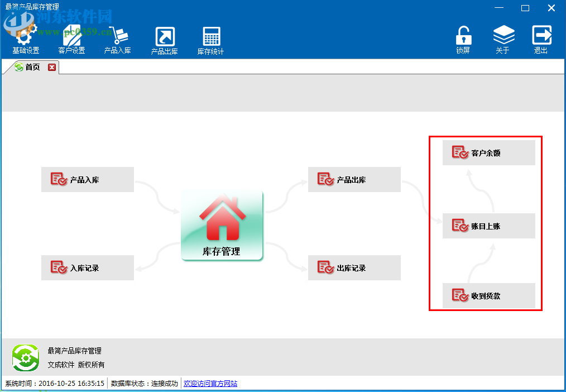This screenshot has height=392, width=566.
Task: Click green refresh-gear logo at bottom
Action: click(x=25, y=358)
